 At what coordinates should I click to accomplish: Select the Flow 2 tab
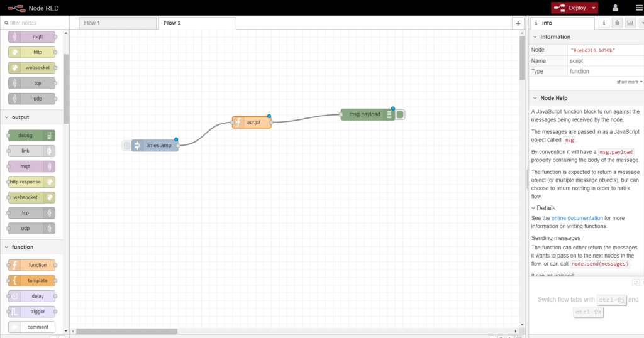click(197, 23)
